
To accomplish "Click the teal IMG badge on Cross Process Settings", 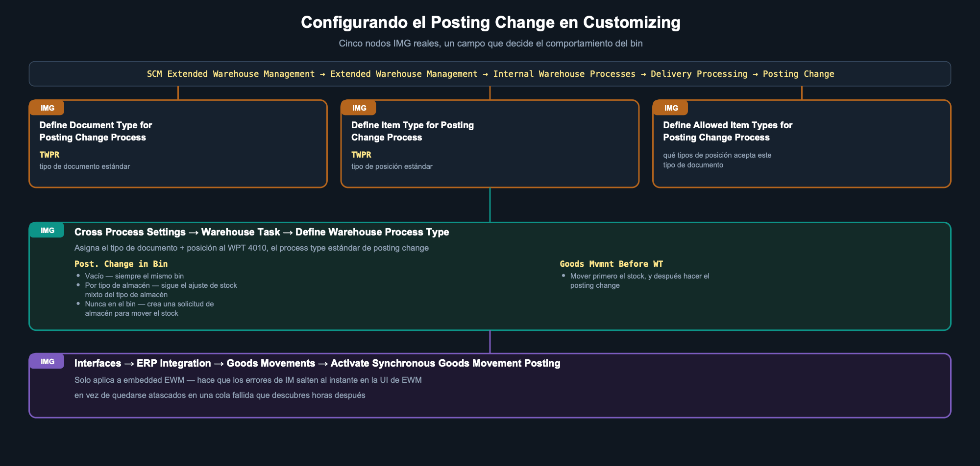I will pyautogui.click(x=47, y=231).
